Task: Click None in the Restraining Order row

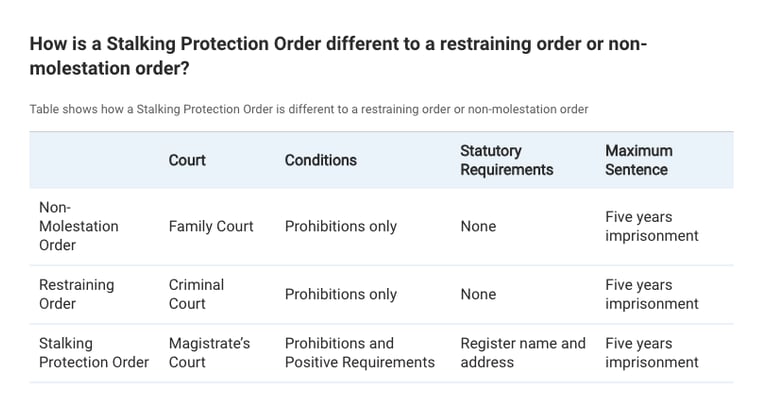Action: (478, 294)
